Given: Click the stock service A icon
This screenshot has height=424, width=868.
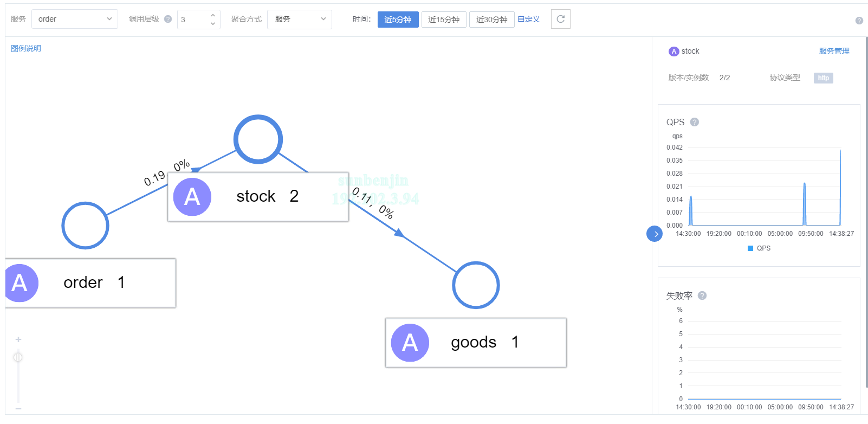Looking at the screenshot, I should click(x=192, y=196).
